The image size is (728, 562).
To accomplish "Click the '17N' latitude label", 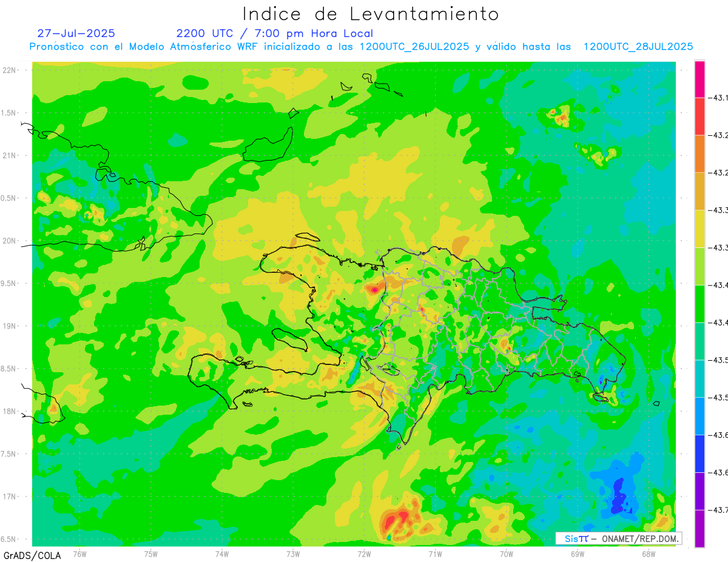I will [x=10, y=497].
